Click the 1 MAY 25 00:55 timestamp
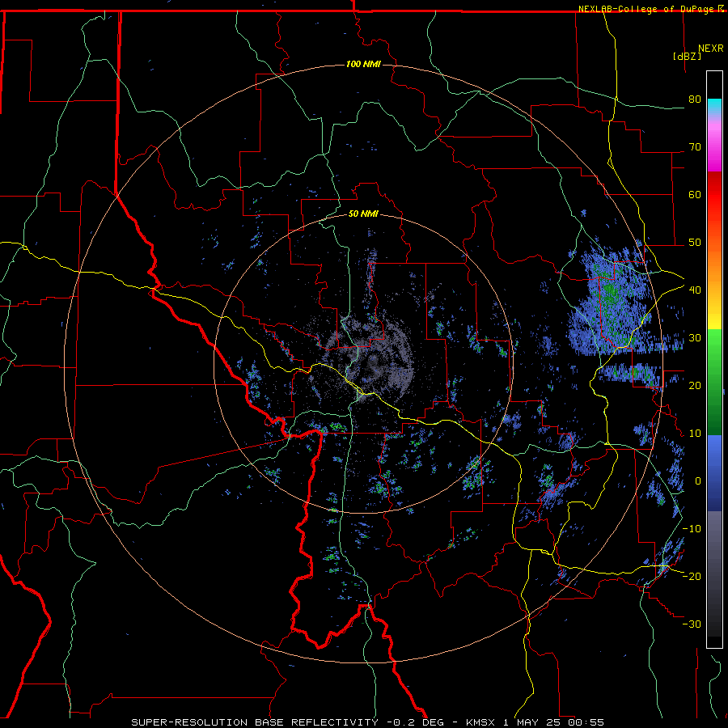728x728 pixels. point(553,722)
